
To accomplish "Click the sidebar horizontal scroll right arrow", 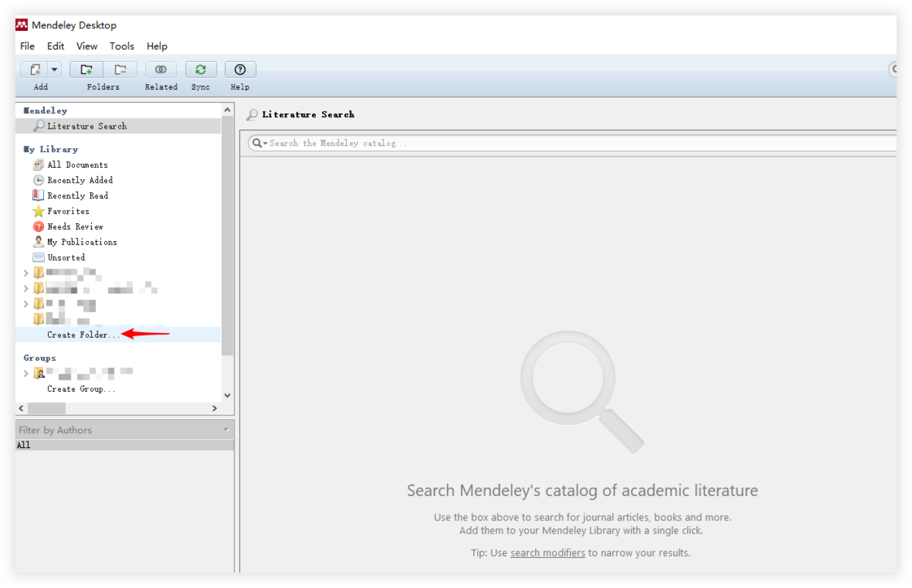I will pyautogui.click(x=215, y=408).
